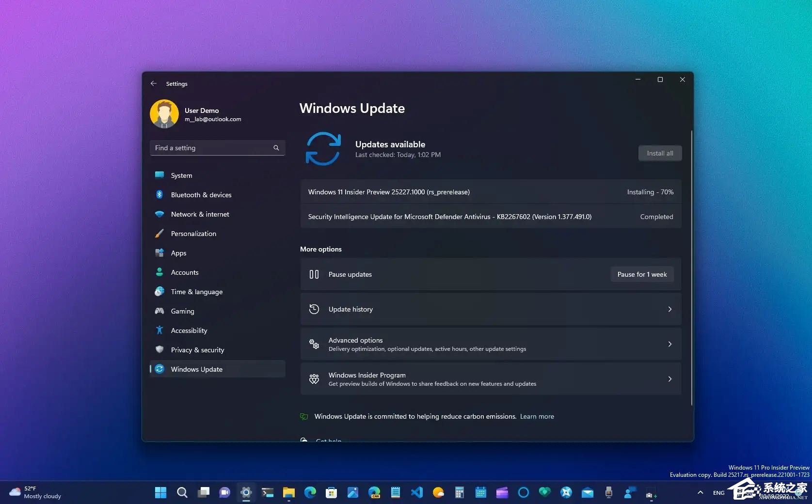Open Microsoft Store from the taskbar
812x504 pixels.
(331, 492)
